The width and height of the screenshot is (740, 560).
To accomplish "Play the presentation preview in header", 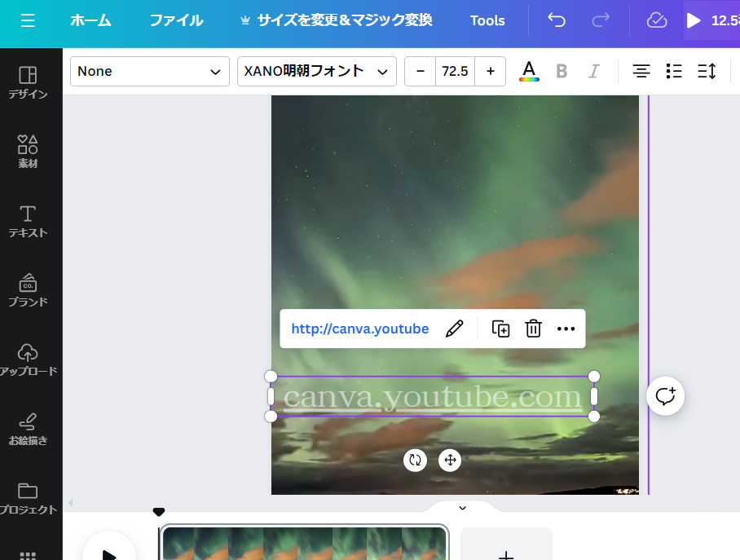I will tap(711, 20).
